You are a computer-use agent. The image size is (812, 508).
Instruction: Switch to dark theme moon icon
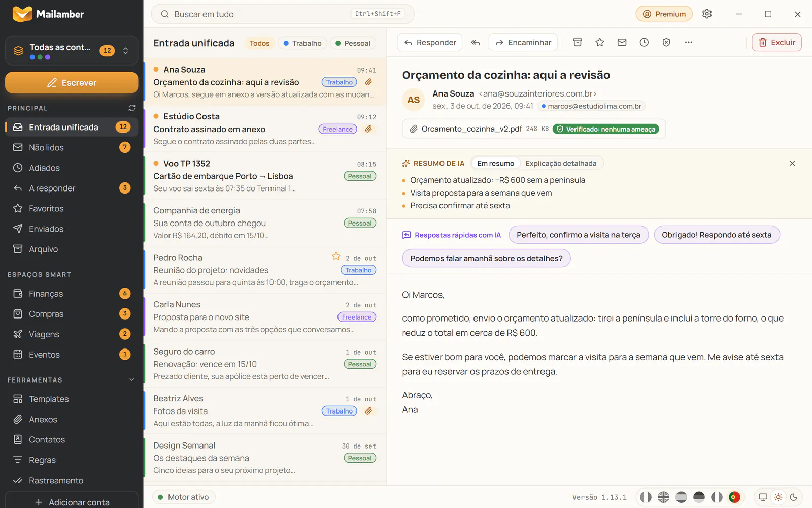794,497
